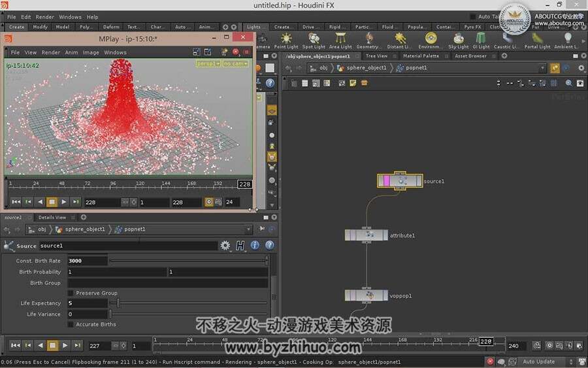
Task: Open the persp1 viewport dropdown in MPlay
Action: tap(208, 64)
